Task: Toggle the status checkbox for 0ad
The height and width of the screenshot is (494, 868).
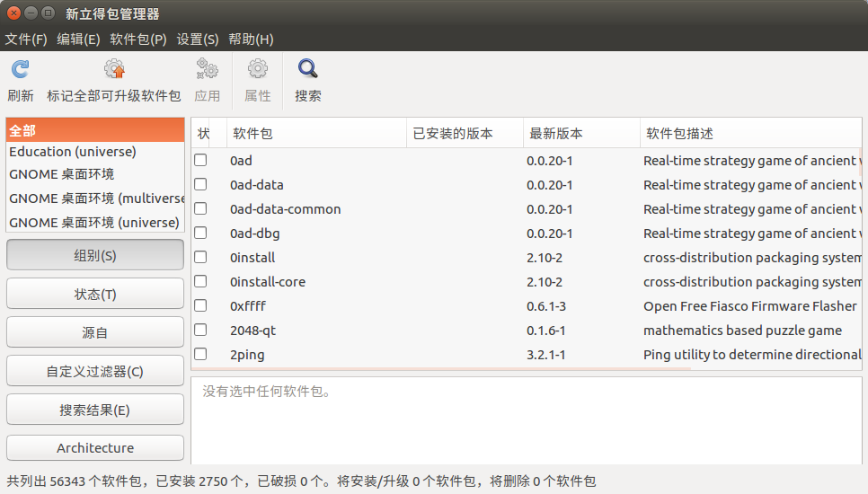Action: 200,160
